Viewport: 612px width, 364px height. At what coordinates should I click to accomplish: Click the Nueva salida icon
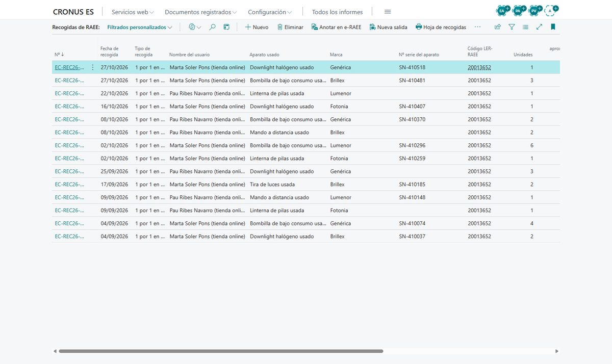click(x=373, y=27)
